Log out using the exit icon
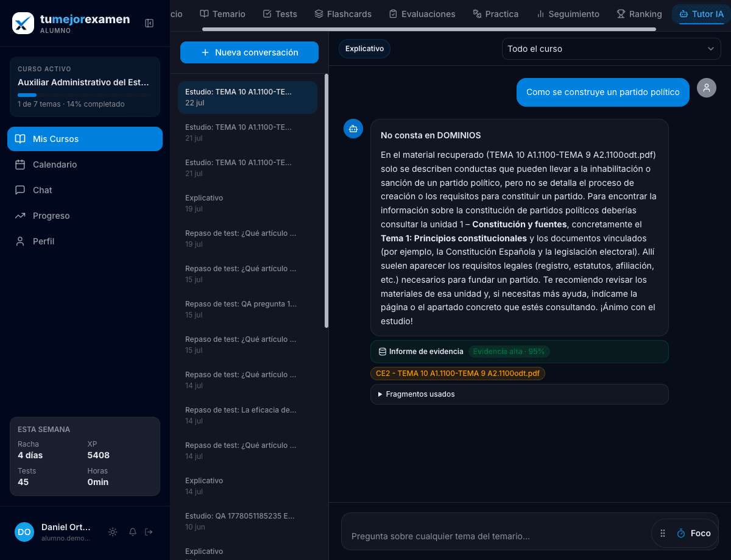Screen dimensions: 731x560 [x=149, y=532]
